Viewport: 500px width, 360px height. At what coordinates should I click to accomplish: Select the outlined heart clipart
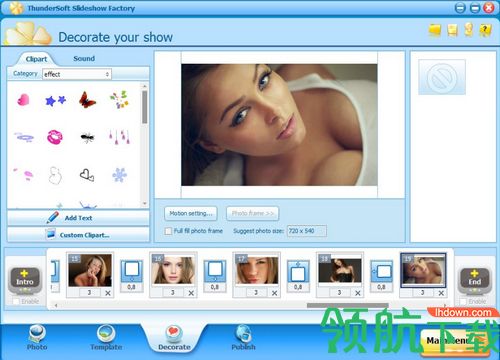click(x=87, y=175)
